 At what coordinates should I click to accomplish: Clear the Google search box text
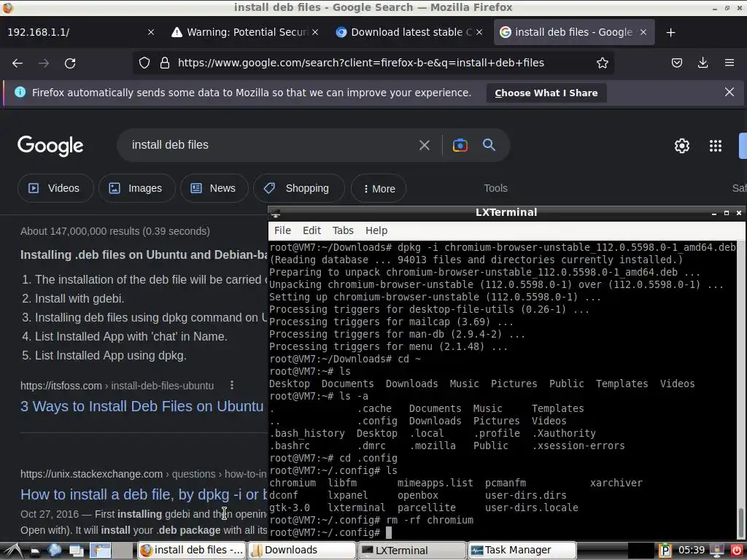[424, 145]
